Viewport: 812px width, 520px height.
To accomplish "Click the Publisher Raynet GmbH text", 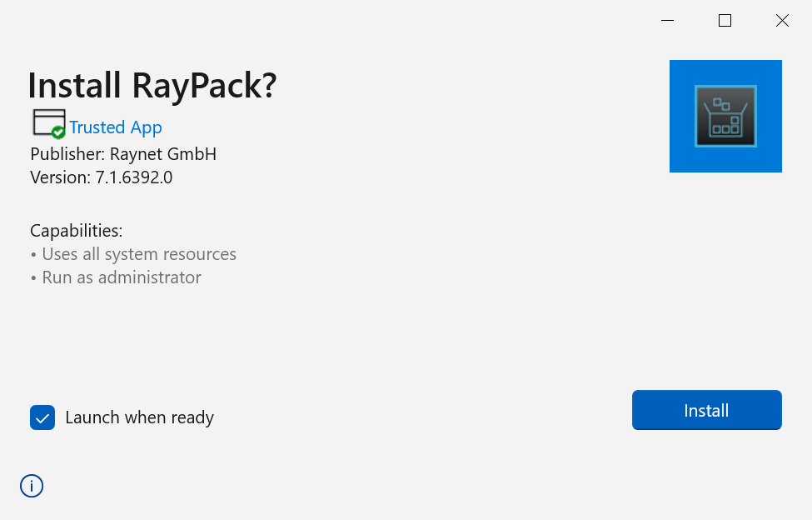I will tap(122, 154).
